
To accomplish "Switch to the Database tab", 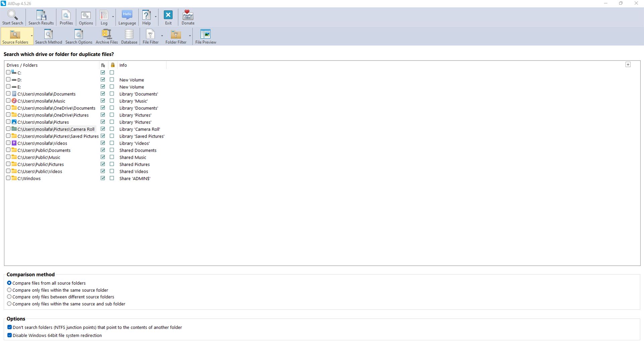I will click(129, 37).
